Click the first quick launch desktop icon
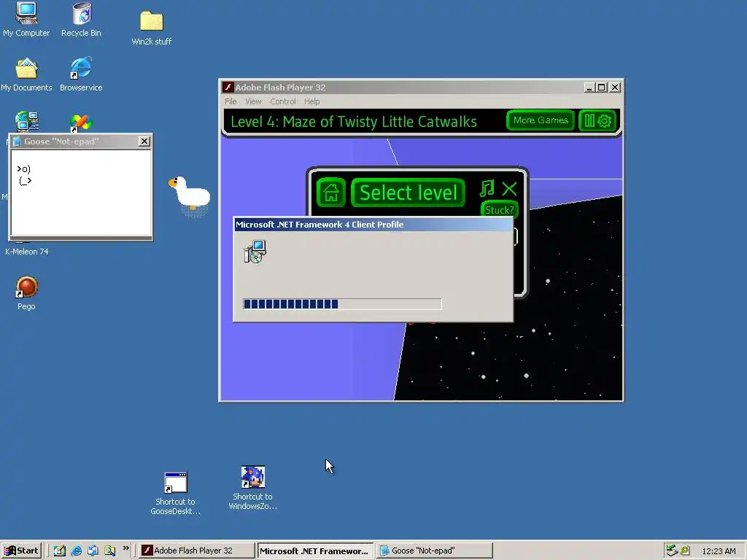 click(x=60, y=551)
